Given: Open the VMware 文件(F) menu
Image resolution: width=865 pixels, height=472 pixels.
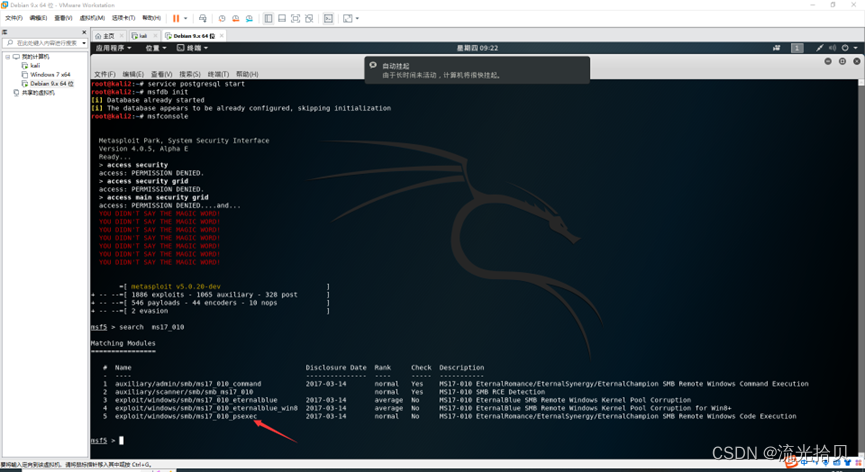Looking at the screenshot, I should tap(14, 18).
